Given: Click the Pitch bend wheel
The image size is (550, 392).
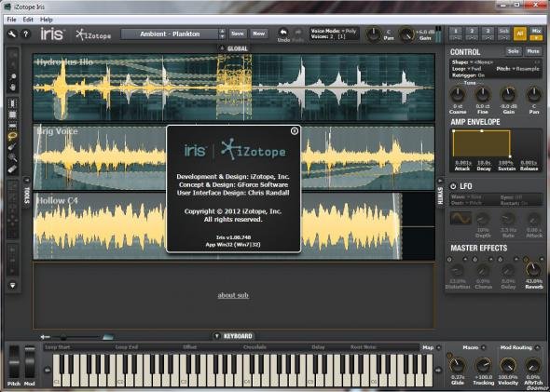Looking at the screenshot, I should pos(14,362).
